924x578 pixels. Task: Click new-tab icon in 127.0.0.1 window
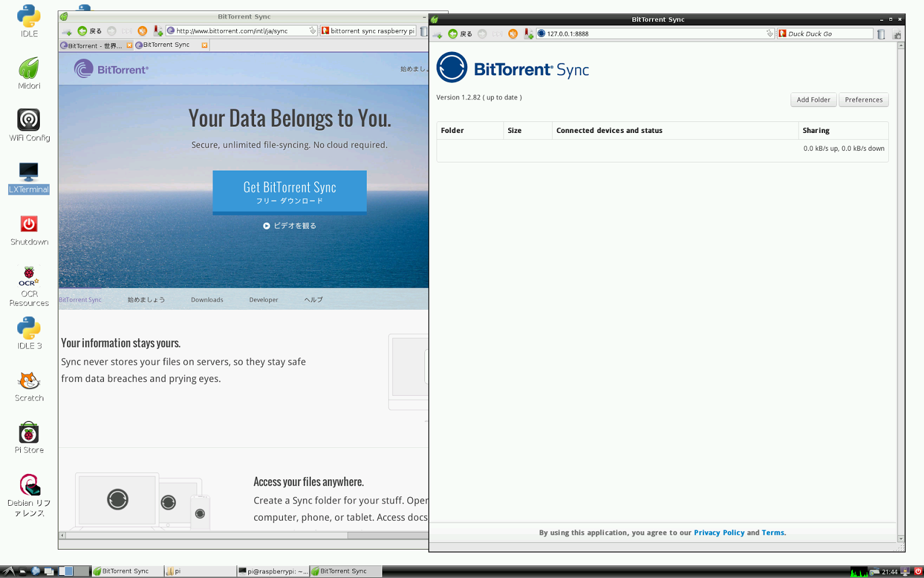click(437, 35)
